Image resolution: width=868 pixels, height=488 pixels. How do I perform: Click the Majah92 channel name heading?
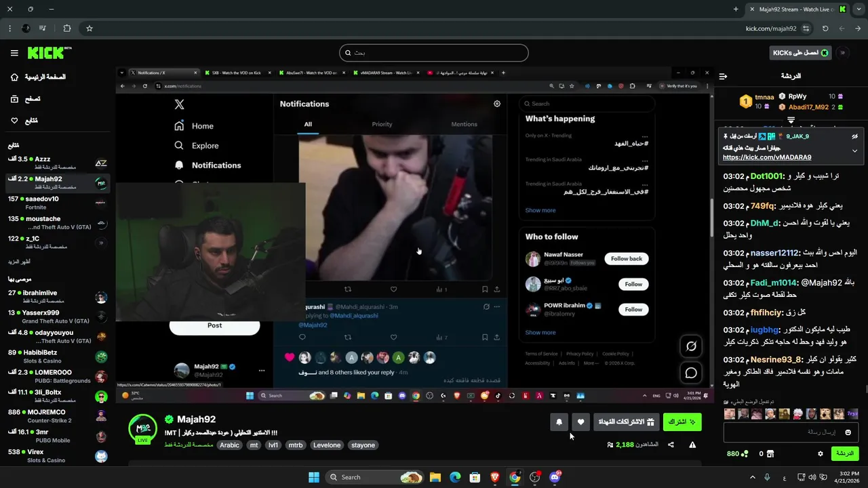(196, 420)
